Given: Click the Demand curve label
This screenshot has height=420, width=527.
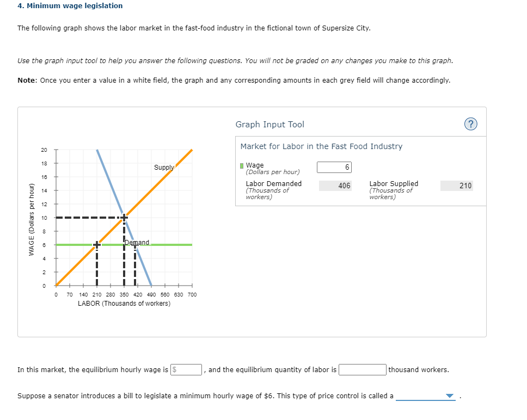Looking at the screenshot, I should (137, 242).
